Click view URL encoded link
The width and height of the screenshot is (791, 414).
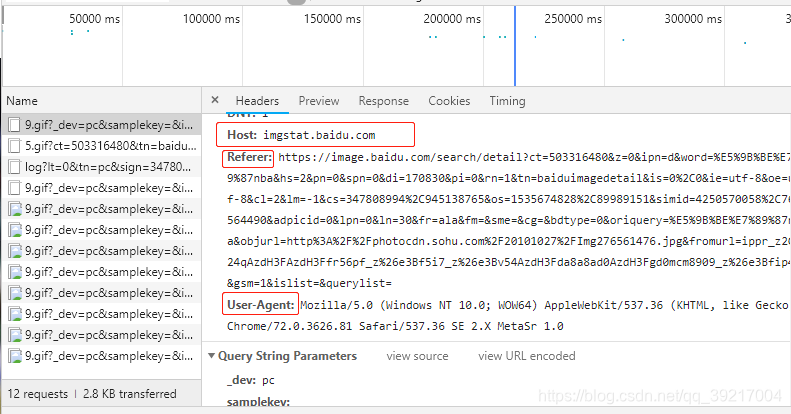tap(527, 356)
